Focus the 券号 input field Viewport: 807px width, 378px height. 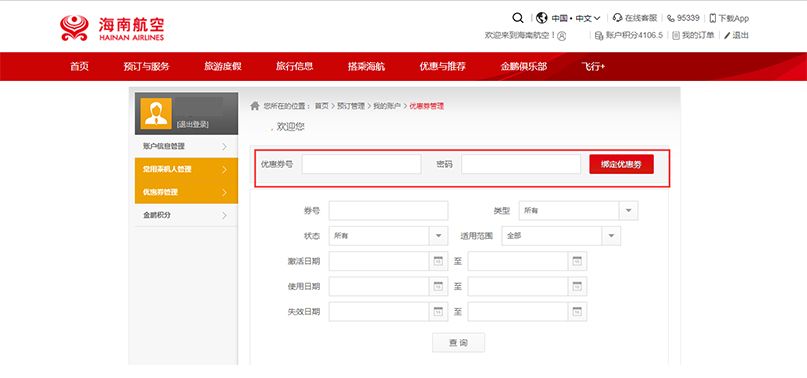pos(388,211)
